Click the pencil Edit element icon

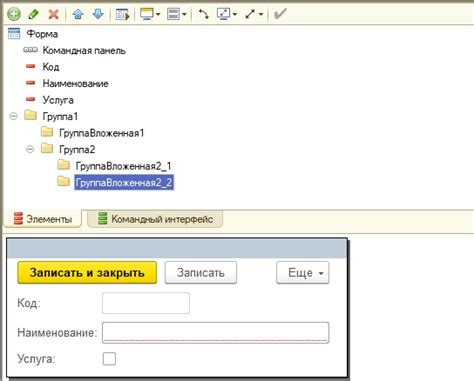[x=33, y=14]
